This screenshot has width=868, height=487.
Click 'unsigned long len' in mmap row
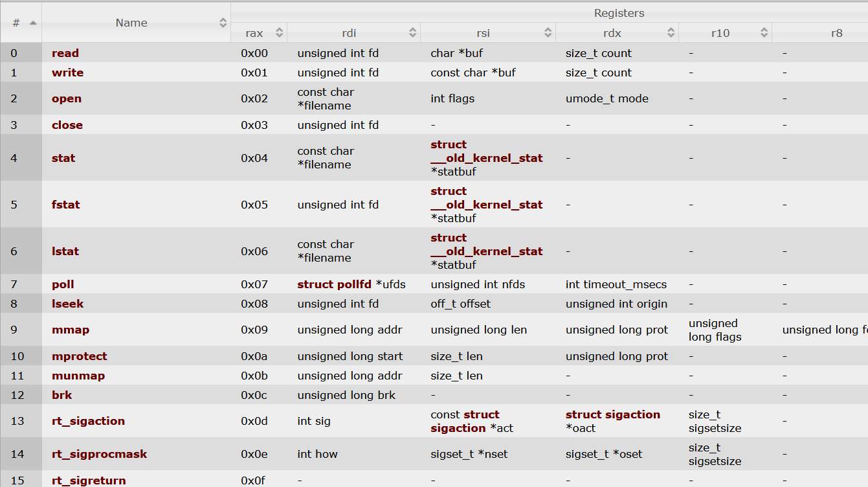tap(479, 330)
